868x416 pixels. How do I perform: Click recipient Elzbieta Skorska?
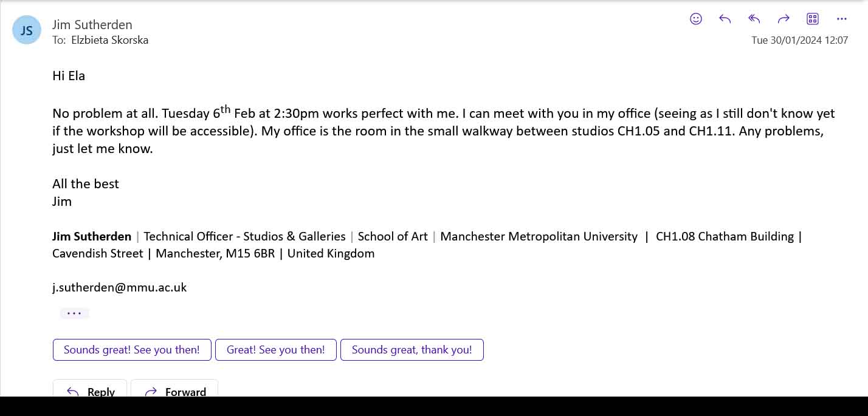(109, 40)
